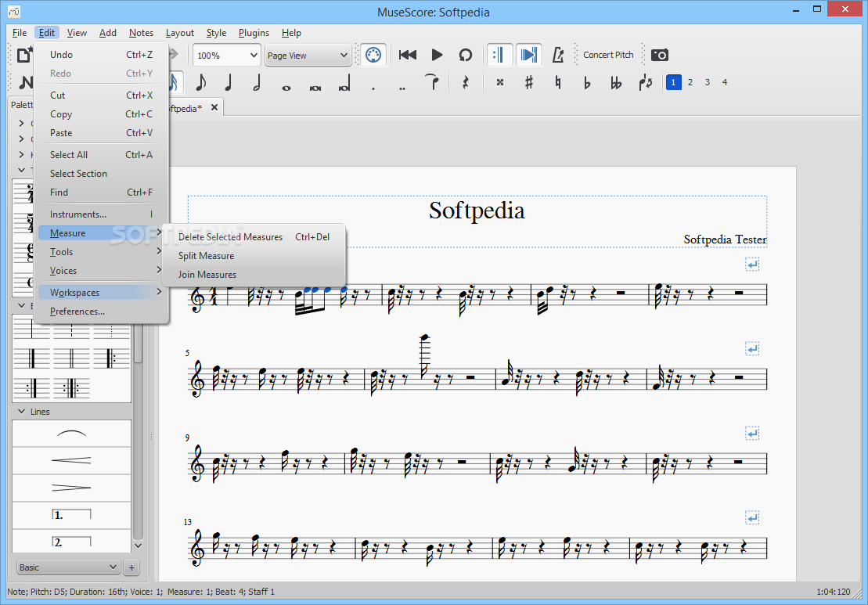Choose Select All in Edit menu
The width and height of the screenshot is (868, 605).
[x=100, y=154]
